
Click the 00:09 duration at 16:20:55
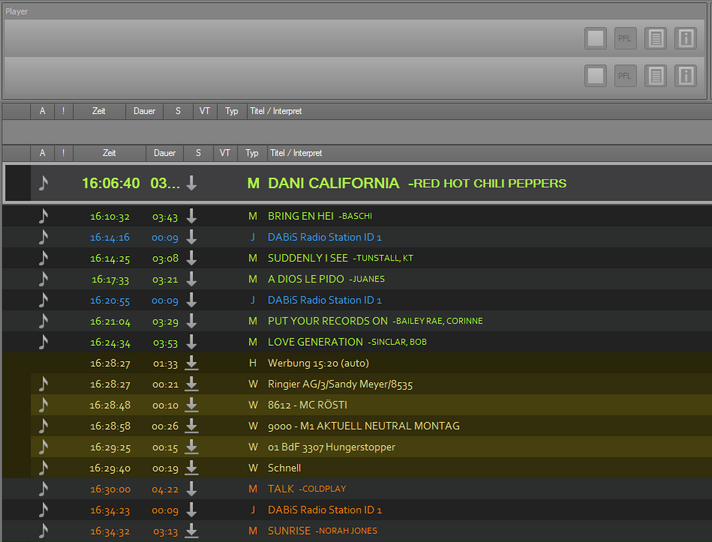click(165, 301)
